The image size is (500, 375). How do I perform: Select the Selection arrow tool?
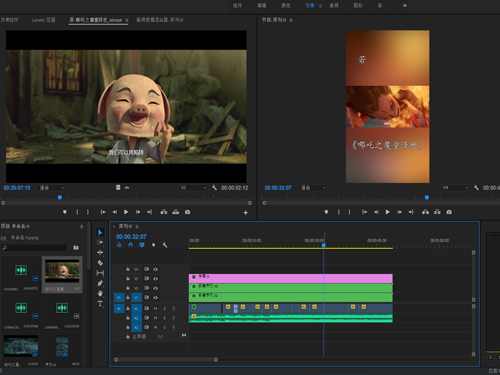100,232
